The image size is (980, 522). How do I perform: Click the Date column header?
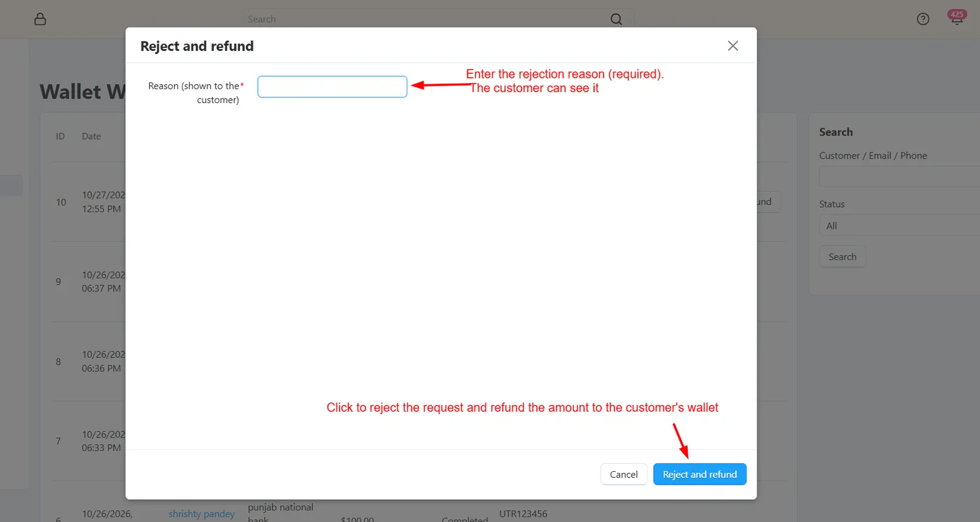pos(91,137)
